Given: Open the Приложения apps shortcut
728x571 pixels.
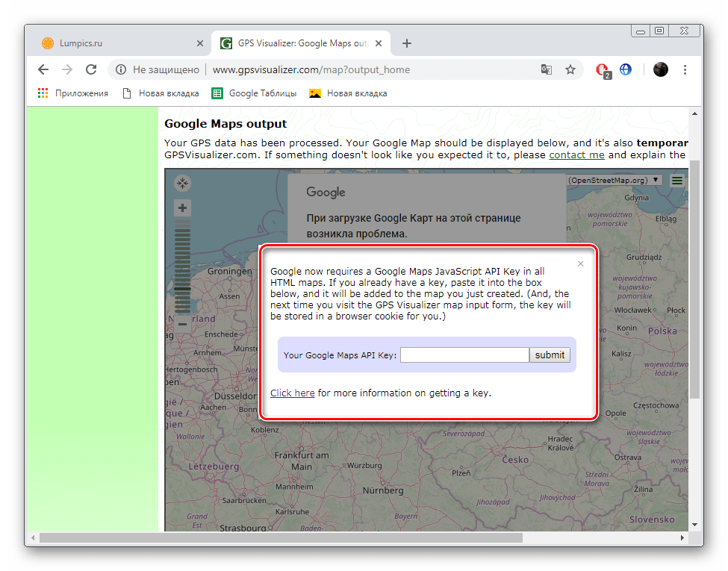Looking at the screenshot, I should click(x=73, y=93).
